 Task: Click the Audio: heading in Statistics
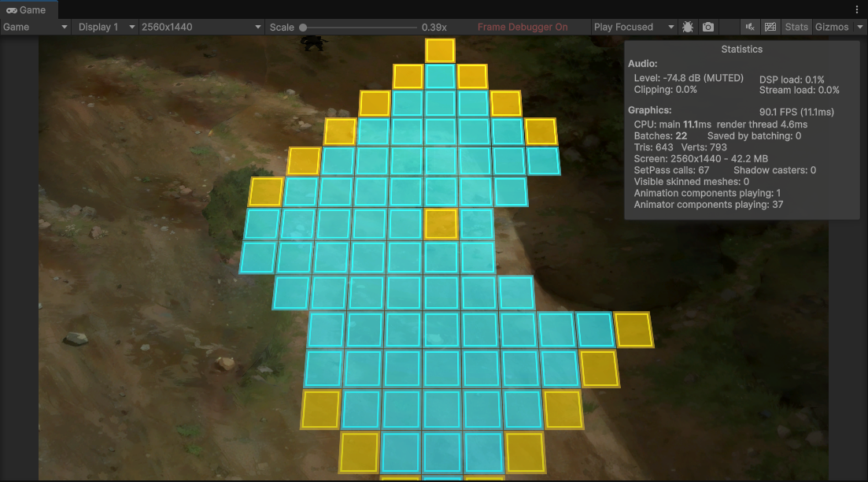tap(643, 64)
